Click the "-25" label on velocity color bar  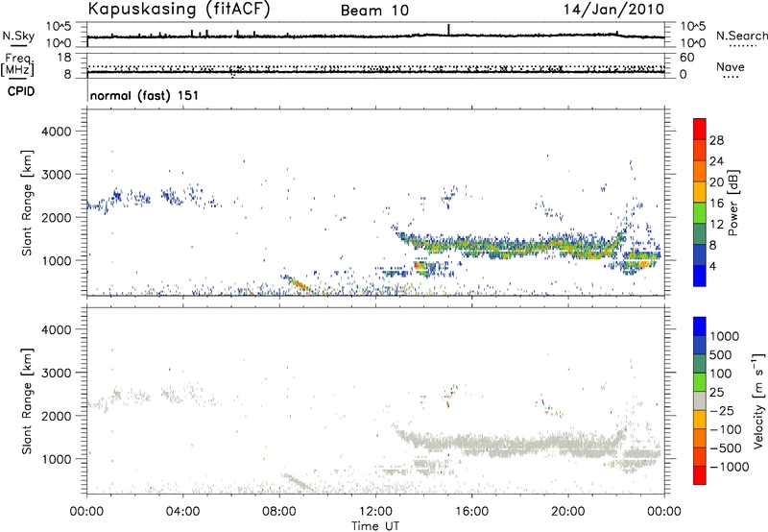click(x=721, y=411)
